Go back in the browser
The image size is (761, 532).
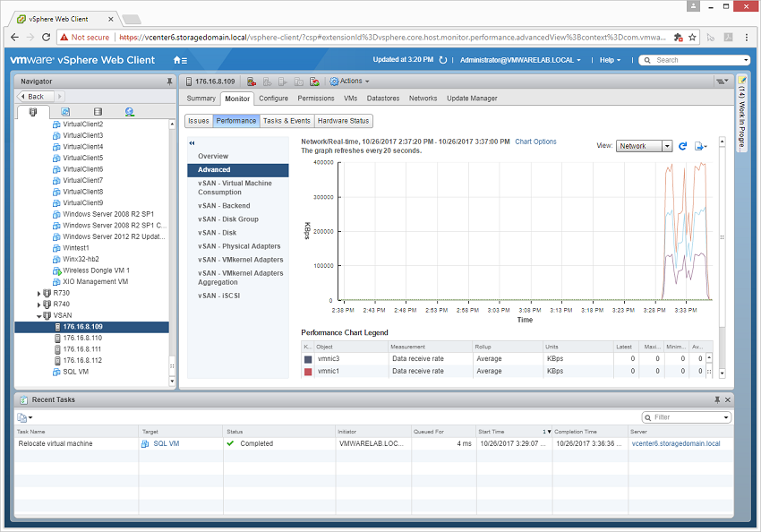coord(14,38)
